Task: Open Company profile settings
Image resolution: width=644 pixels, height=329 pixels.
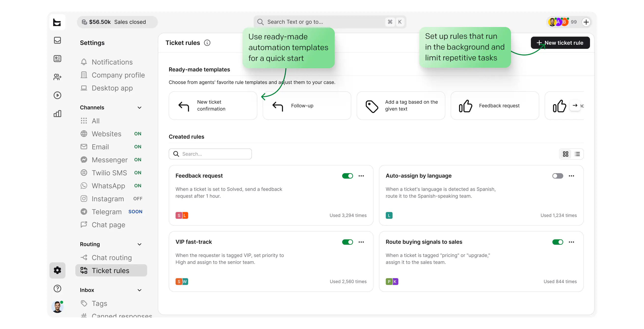Action: tap(111, 75)
